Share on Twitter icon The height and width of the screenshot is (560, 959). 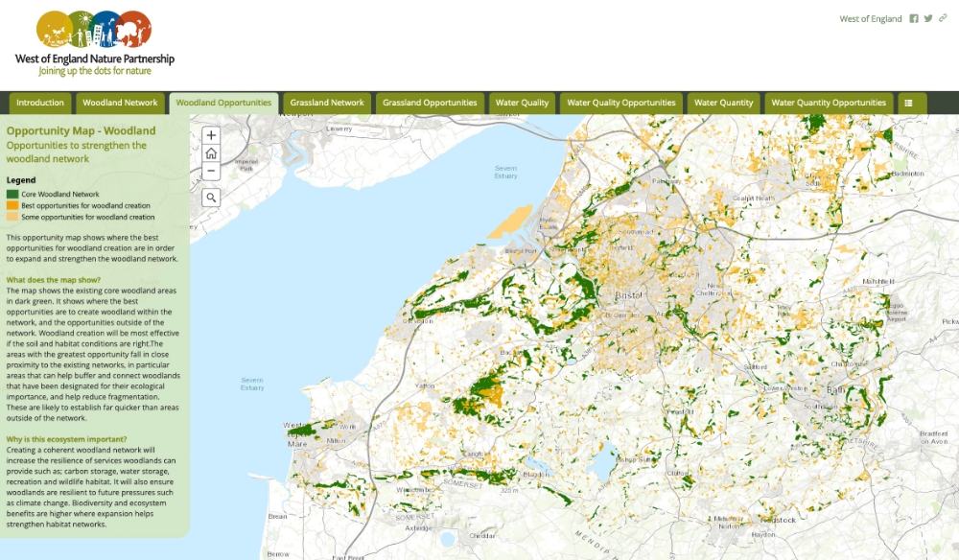(928, 18)
